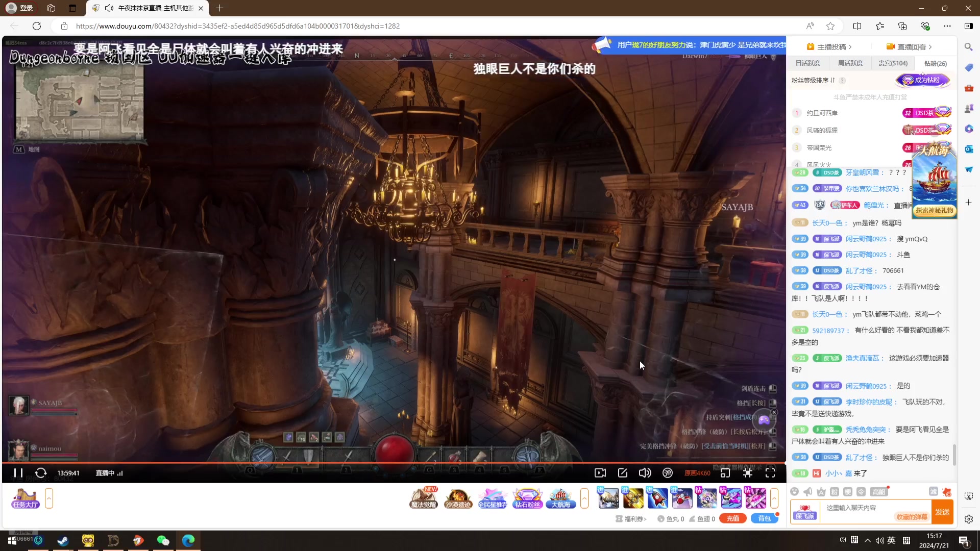
Task: Enter full screen video mode
Action: (770, 473)
